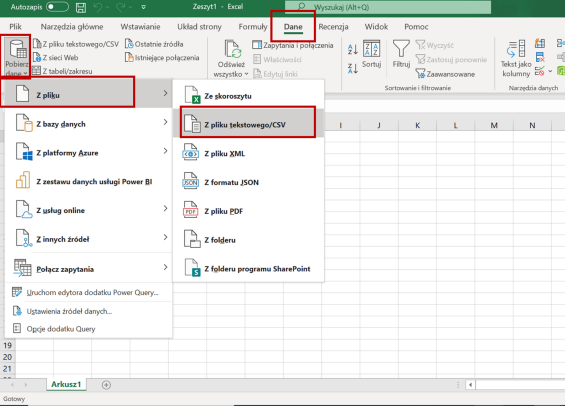The width and height of the screenshot is (565, 406).
Task: Open Ostatnie źródła
Action: (x=154, y=44)
